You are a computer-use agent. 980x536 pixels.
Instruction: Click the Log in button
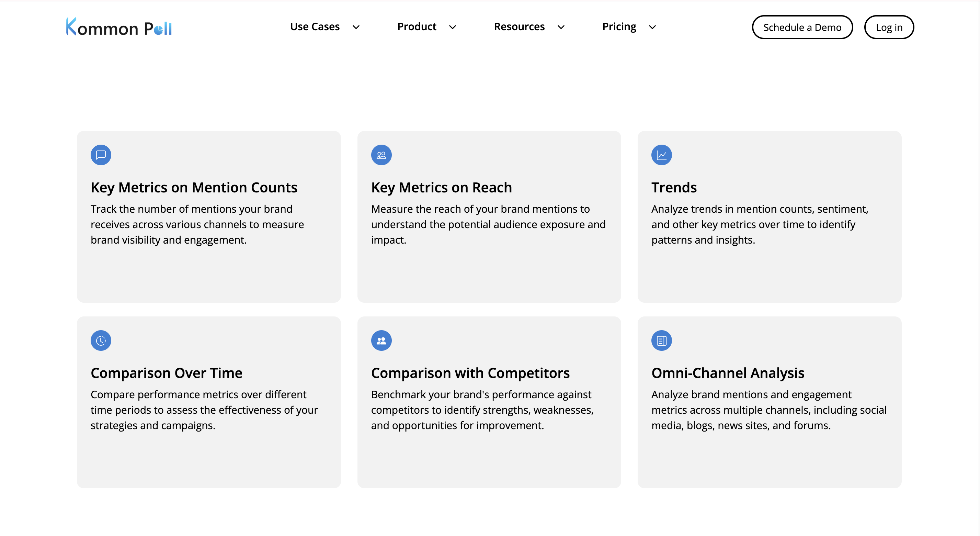889,27
